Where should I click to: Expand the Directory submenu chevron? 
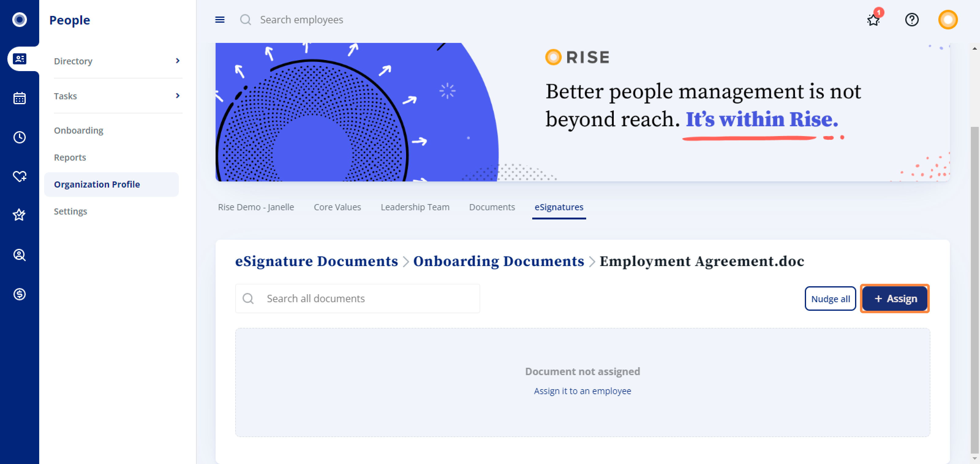pos(177,61)
